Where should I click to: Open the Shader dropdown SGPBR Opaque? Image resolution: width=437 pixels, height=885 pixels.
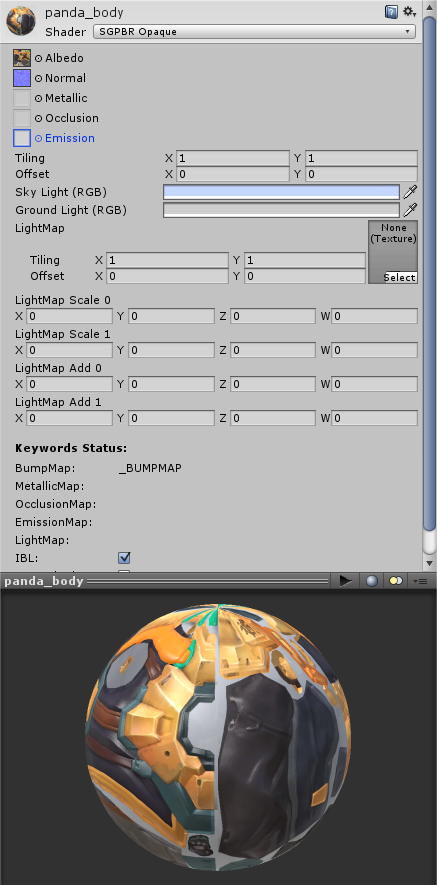tap(254, 32)
